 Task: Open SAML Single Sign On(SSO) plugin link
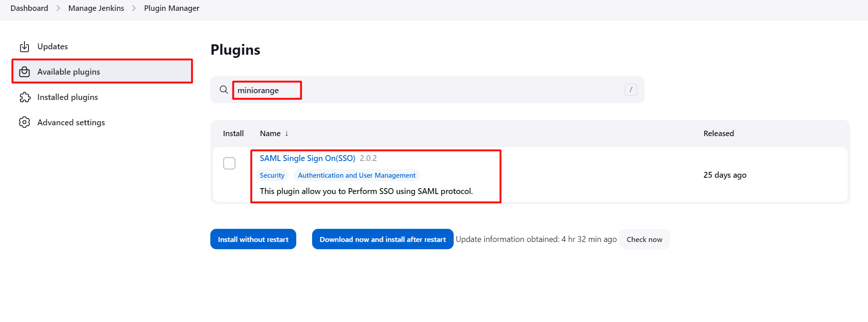[x=308, y=158]
